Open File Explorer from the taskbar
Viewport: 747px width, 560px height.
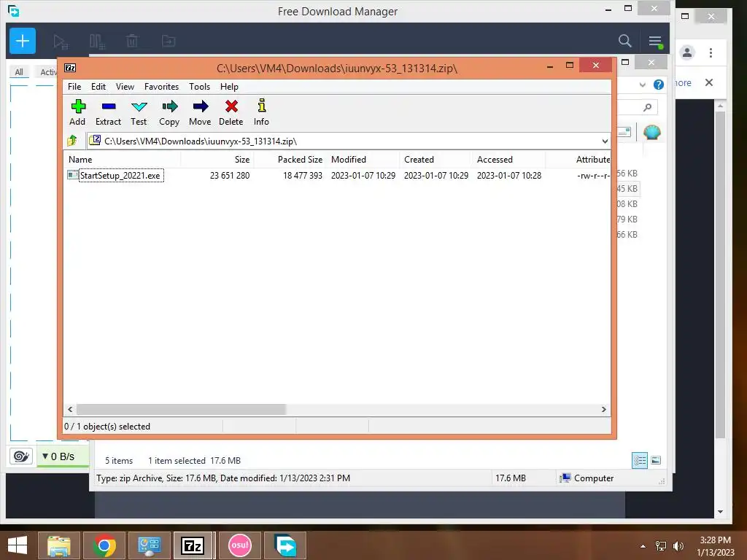tap(59, 545)
